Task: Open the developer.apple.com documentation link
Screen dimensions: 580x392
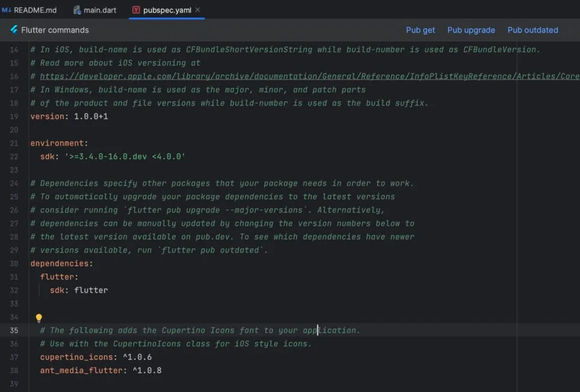Action: tap(310, 76)
